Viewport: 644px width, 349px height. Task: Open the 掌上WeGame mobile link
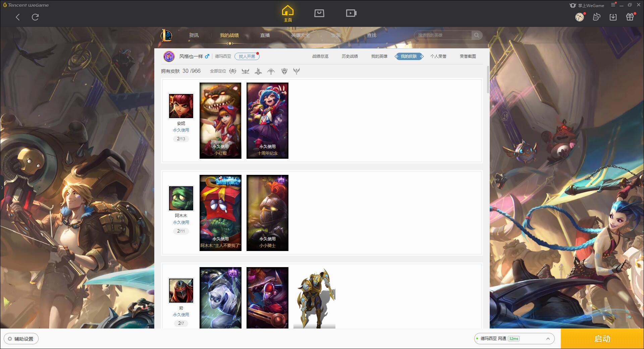(587, 5)
